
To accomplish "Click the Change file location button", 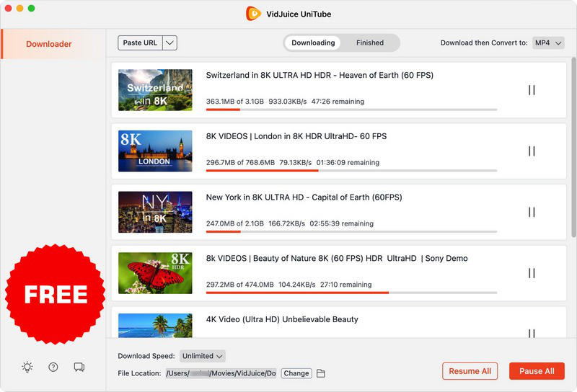I will [x=296, y=373].
